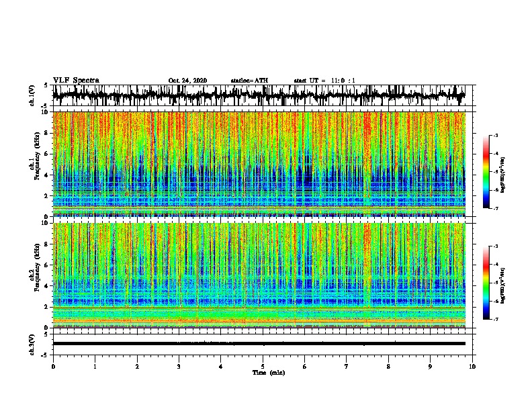Click the "-7" label on ch.2 colorbar

point(495,320)
